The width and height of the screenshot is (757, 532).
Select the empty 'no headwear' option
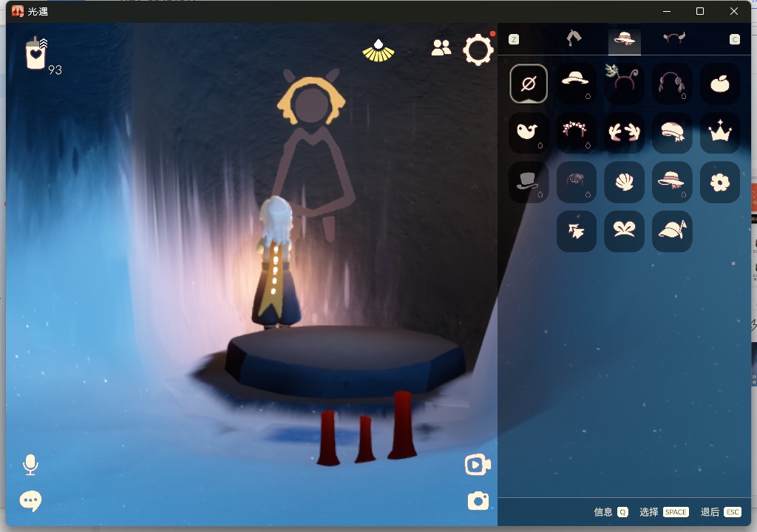point(528,83)
